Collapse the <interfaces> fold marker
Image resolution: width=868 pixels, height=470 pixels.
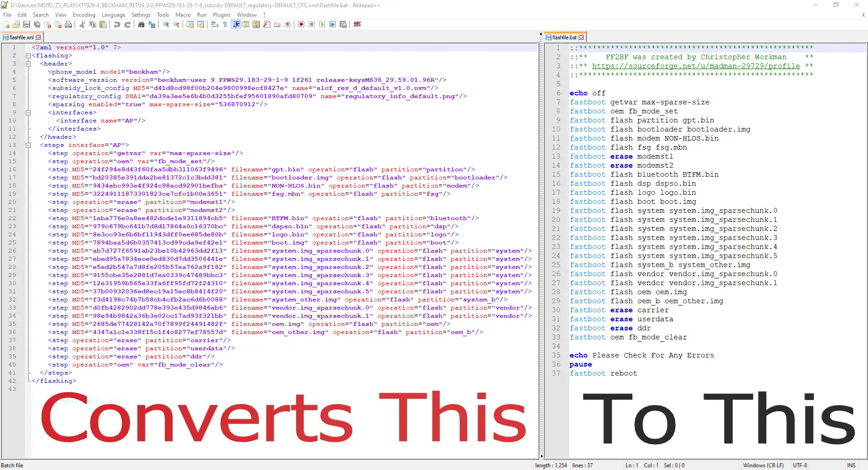coord(28,113)
